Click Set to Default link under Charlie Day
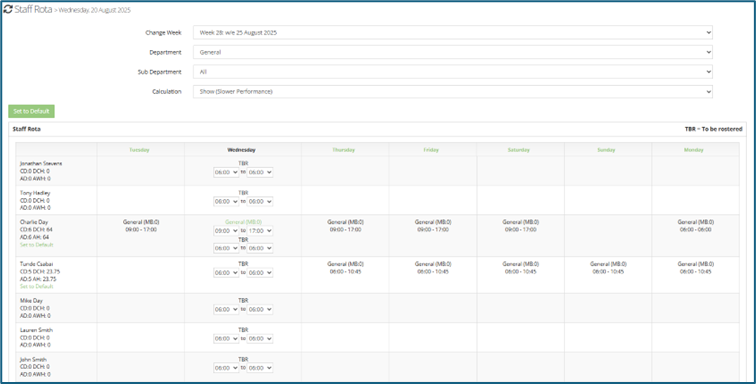This screenshot has width=756, height=384. tap(37, 245)
